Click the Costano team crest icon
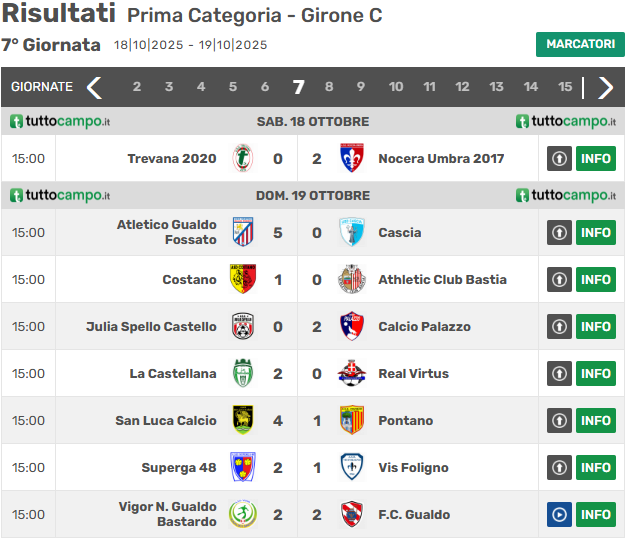The width and height of the screenshot is (629, 542). click(242, 279)
